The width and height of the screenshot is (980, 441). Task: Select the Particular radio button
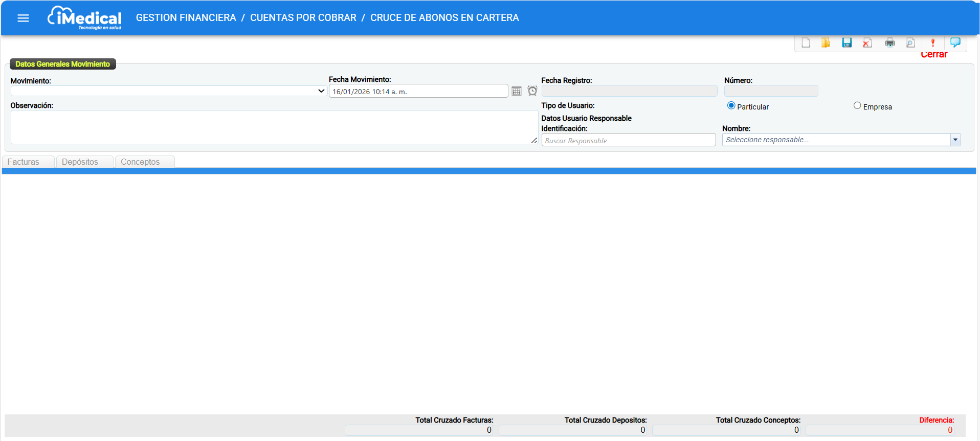[x=731, y=105]
